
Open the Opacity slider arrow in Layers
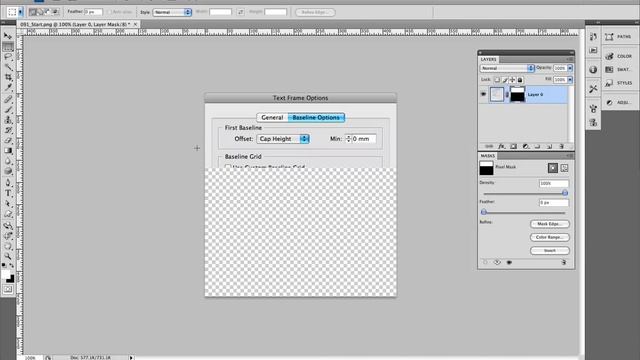[570, 68]
